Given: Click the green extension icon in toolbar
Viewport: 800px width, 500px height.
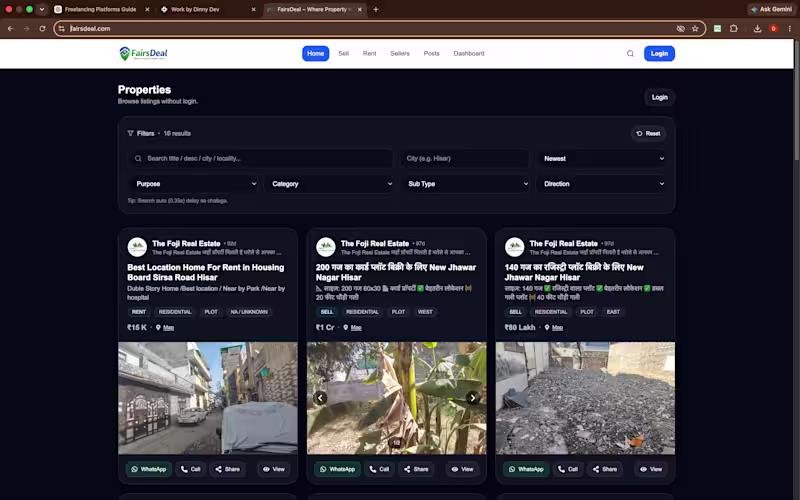Looking at the screenshot, I should coord(717,29).
